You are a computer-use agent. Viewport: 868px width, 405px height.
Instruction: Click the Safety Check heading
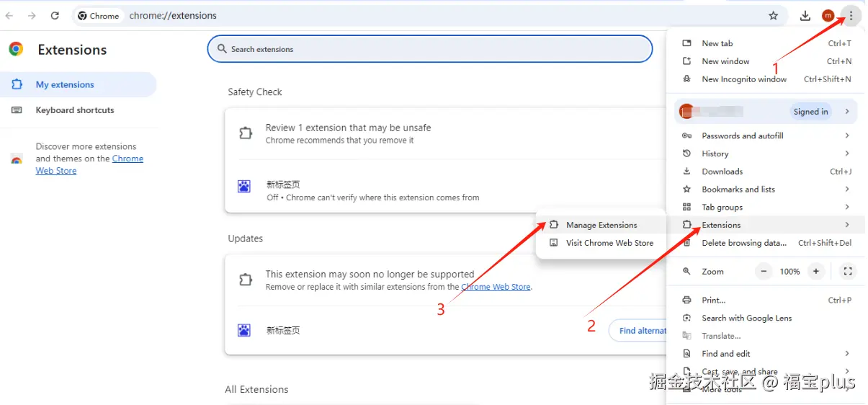[255, 92]
